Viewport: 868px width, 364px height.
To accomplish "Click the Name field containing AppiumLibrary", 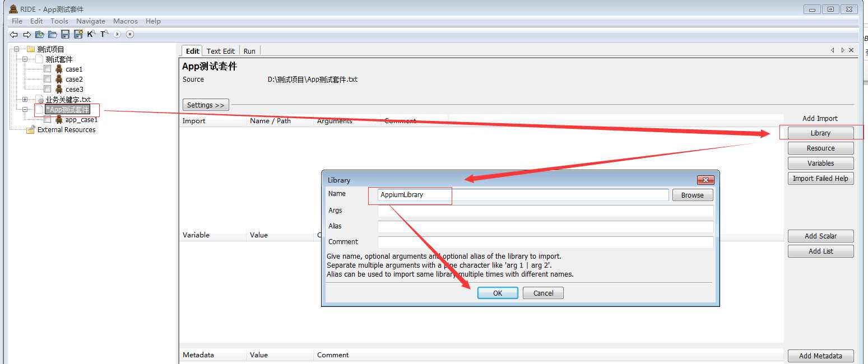I will [x=523, y=195].
